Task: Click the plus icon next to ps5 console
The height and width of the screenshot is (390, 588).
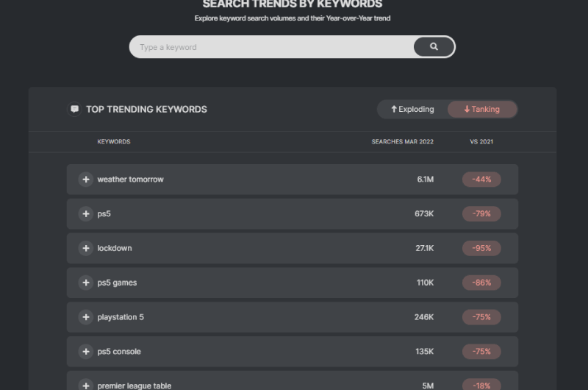Action: coord(86,352)
